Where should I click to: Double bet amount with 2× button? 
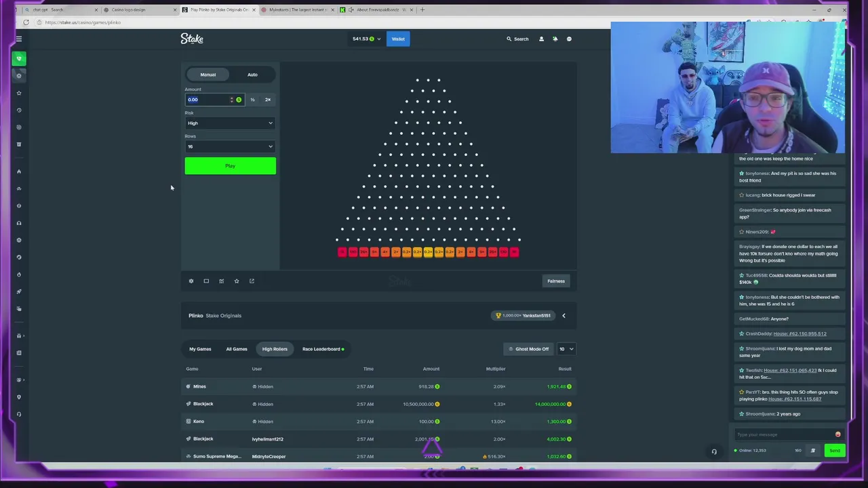tap(268, 100)
